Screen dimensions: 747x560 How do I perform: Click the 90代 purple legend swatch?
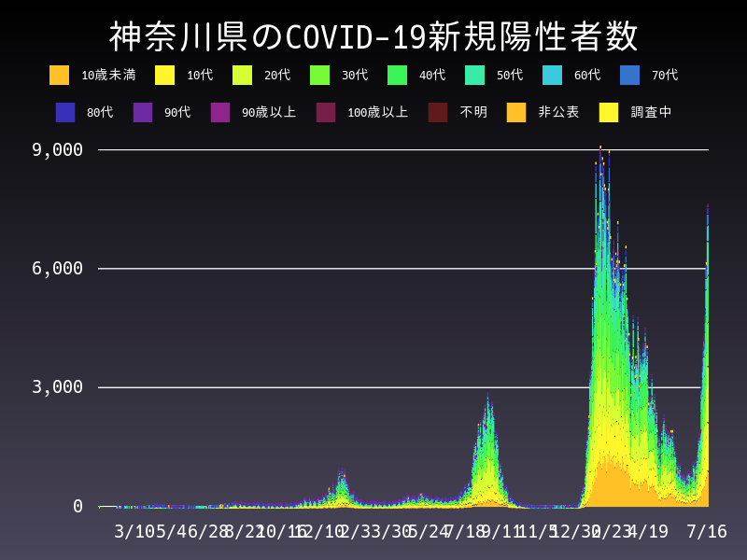(x=143, y=112)
